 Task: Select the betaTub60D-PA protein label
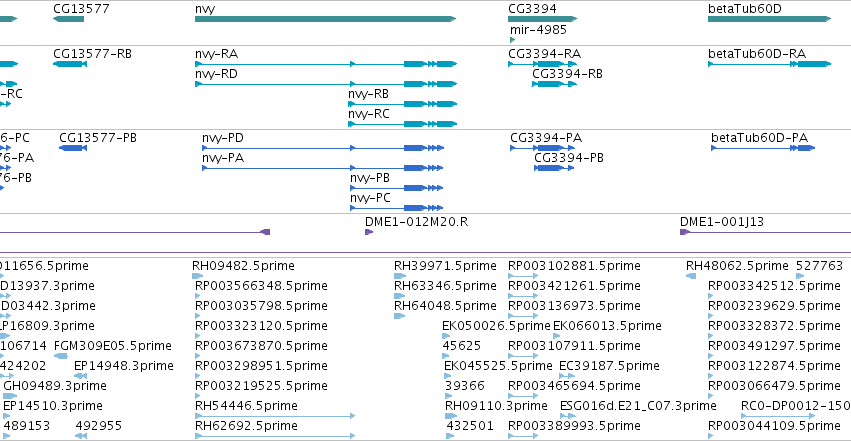click(759, 138)
